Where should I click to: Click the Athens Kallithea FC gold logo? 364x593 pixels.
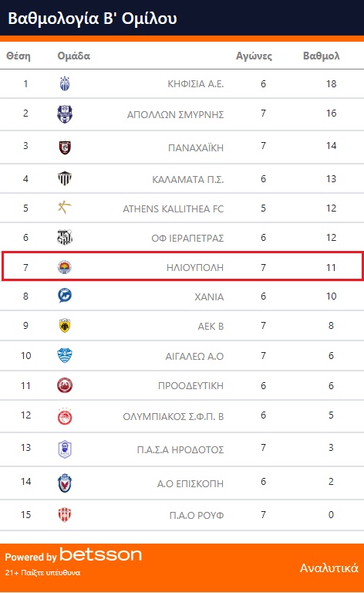[x=65, y=207]
